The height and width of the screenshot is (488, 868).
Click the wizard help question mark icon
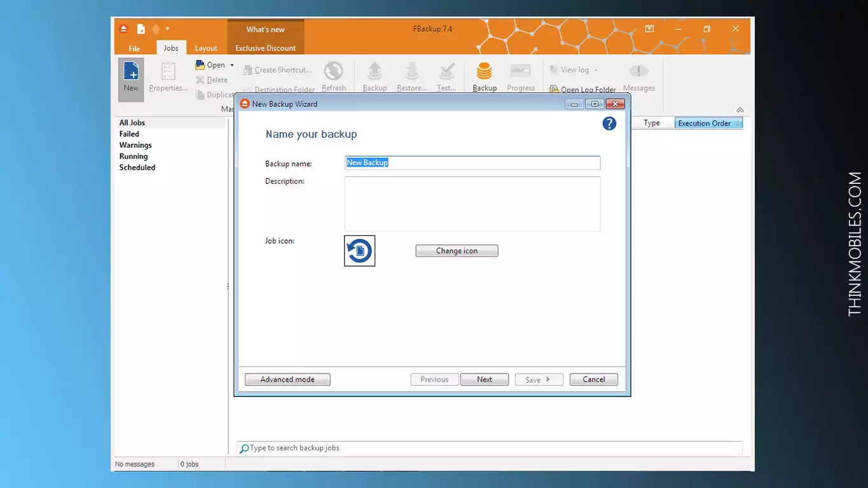609,123
